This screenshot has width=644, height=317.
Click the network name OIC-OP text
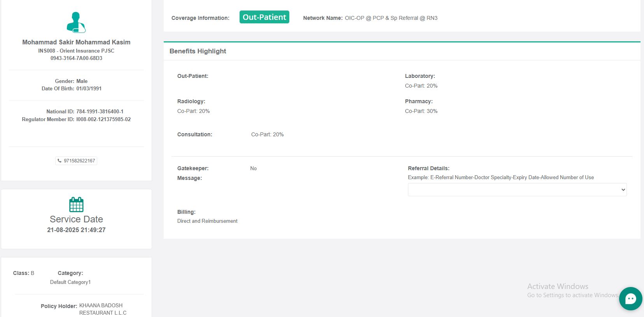coord(391,18)
